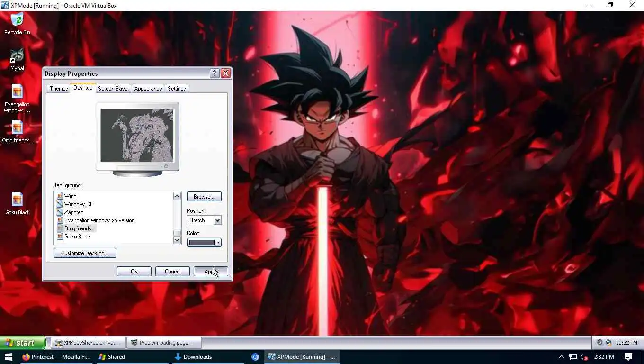Click the Customize Desktop... button
Viewport: 644px width, 364px height.
click(x=85, y=253)
